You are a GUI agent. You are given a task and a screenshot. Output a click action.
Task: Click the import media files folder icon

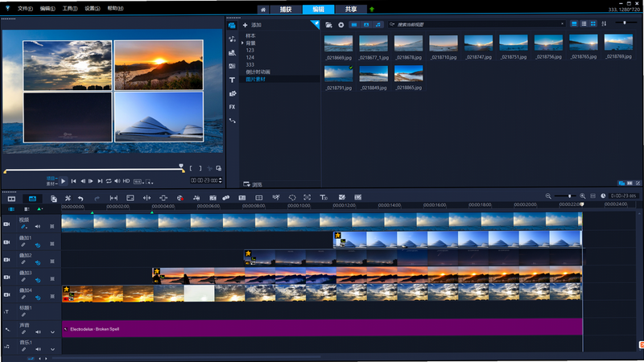(x=328, y=25)
